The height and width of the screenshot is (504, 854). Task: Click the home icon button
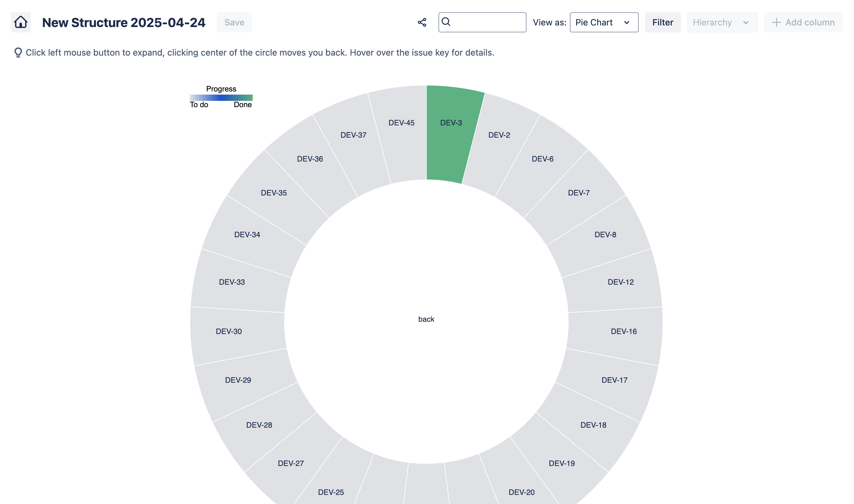[x=21, y=22]
